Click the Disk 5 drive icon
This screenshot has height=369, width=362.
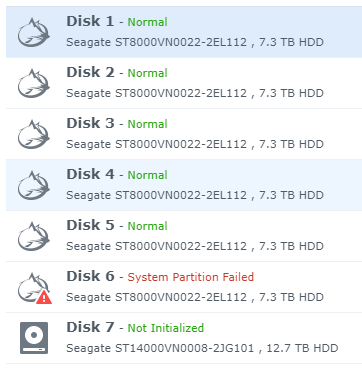(x=33, y=236)
